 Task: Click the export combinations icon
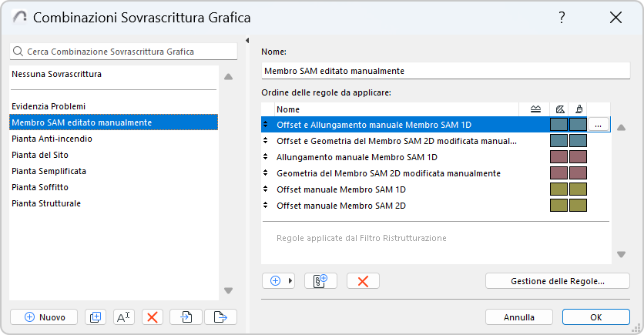[220, 317]
